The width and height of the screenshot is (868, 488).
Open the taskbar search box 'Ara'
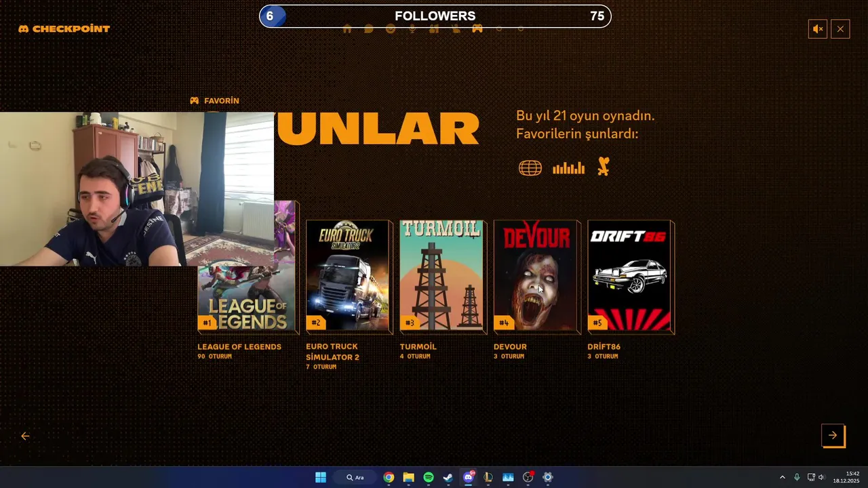pyautogui.click(x=355, y=477)
